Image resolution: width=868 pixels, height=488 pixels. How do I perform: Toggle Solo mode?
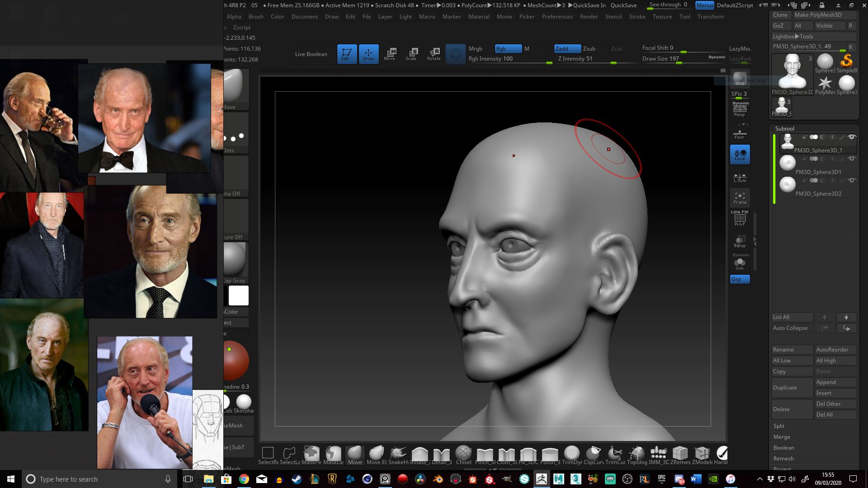point(740,263)
